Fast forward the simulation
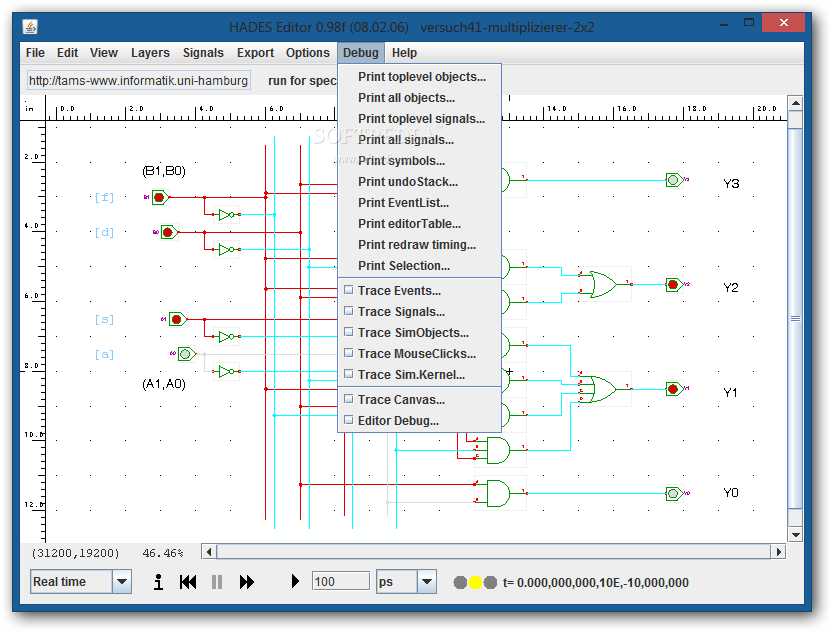Screen dimensions: 832x632 (x=247, y=582)
